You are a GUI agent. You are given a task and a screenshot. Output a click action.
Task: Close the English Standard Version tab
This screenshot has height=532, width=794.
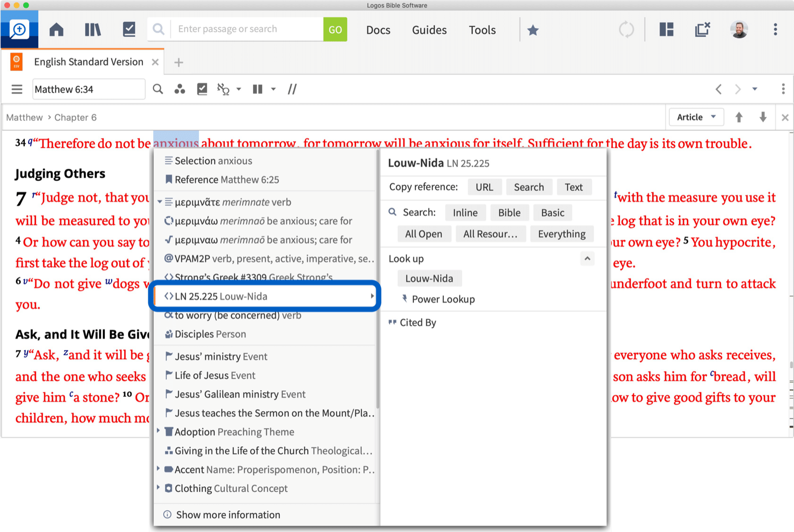[155, 62]
